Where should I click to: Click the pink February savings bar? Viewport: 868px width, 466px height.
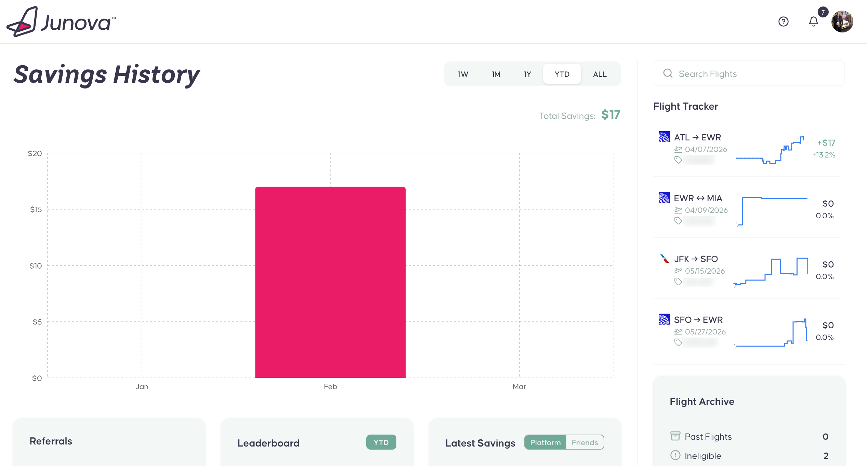pos(330,282)
